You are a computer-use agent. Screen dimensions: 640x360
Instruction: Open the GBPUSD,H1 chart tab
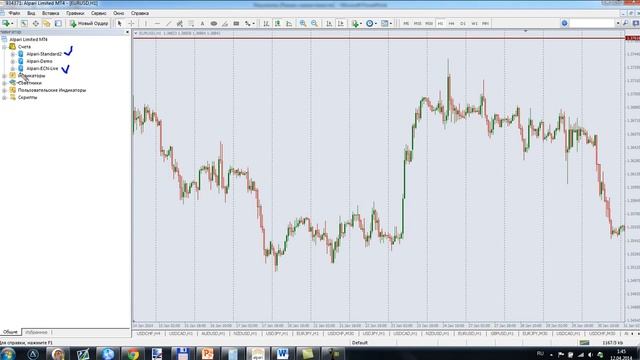click(501, 334)
